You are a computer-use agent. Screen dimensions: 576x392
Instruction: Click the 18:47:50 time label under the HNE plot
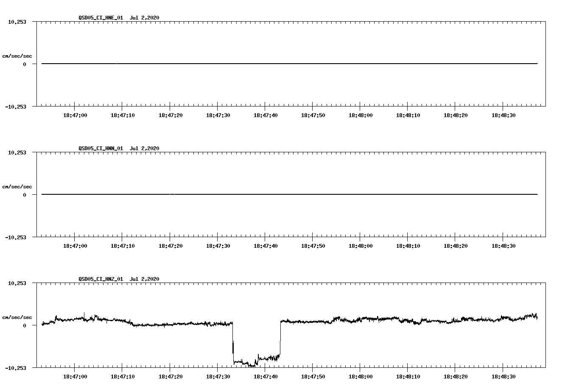pyautogui.click(x=313, y=115)
